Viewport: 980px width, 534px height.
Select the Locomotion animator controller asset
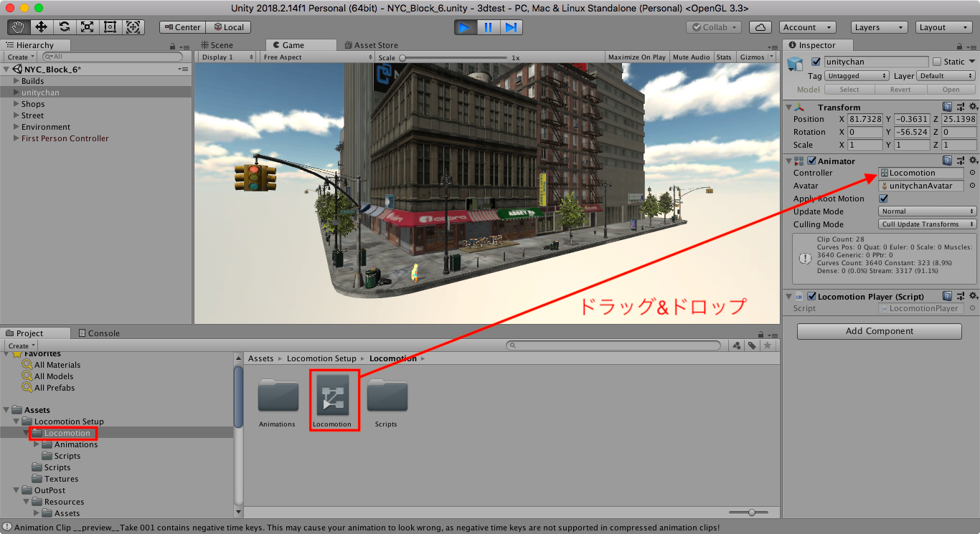click(332, 400)
